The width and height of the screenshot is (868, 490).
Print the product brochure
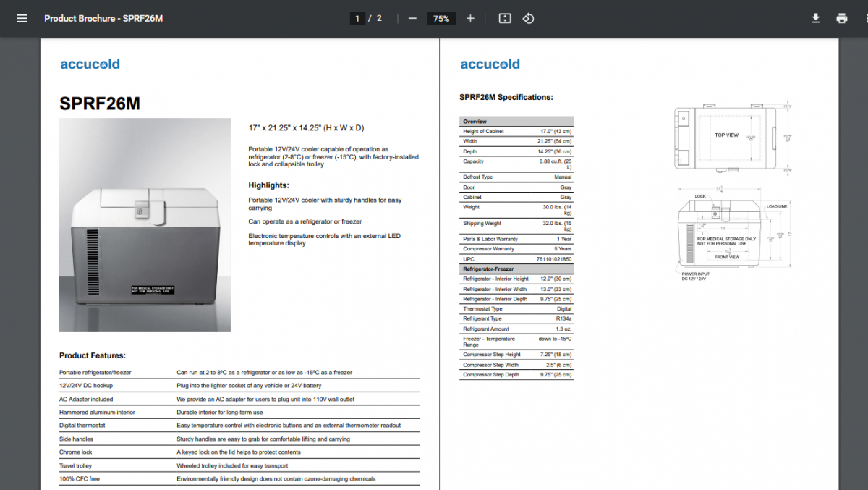(x=841, y=18)
